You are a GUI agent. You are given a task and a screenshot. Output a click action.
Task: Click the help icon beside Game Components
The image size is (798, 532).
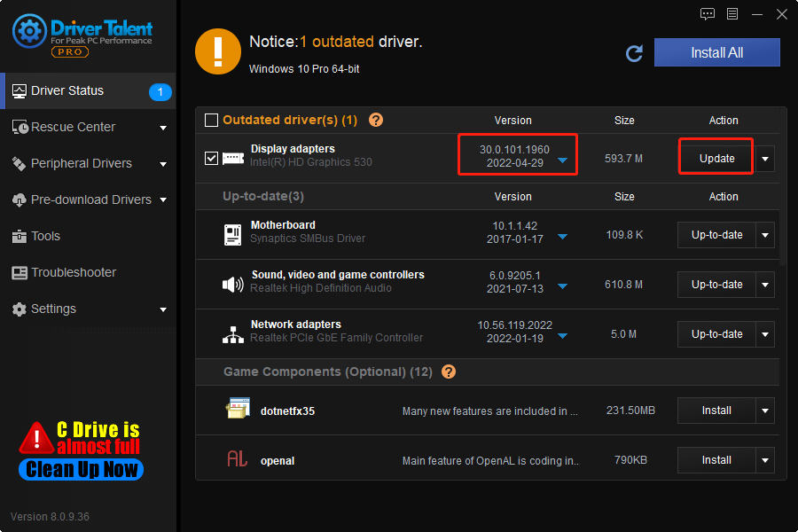click(449, 372)
